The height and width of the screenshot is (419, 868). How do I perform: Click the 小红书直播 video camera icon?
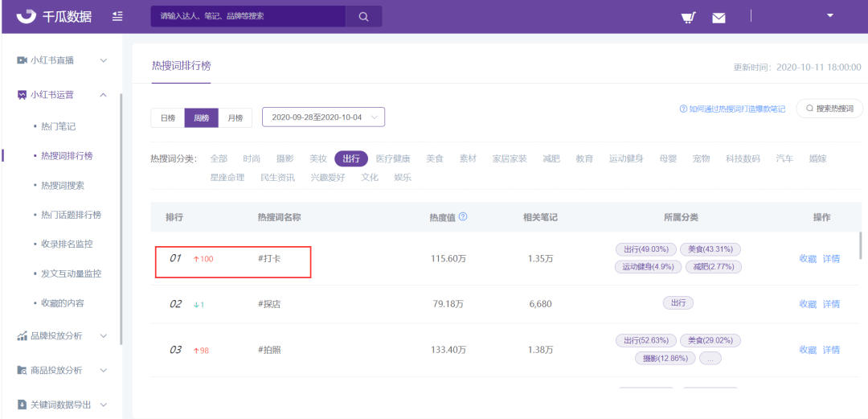point(23,60)
